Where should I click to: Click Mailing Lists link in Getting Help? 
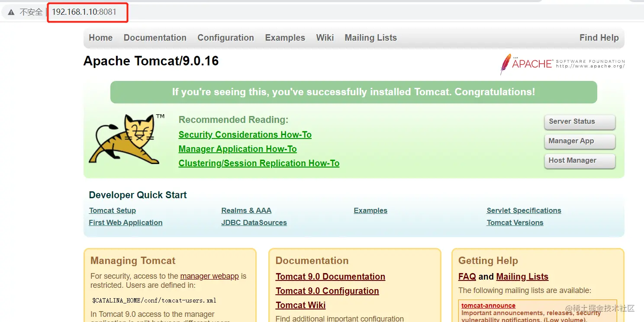522,277
